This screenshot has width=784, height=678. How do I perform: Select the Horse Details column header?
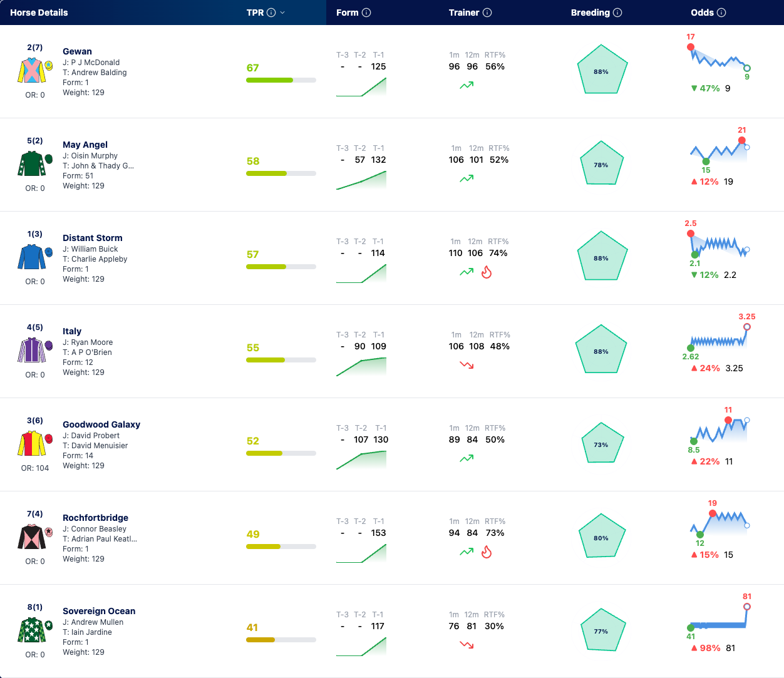point(39,13)
